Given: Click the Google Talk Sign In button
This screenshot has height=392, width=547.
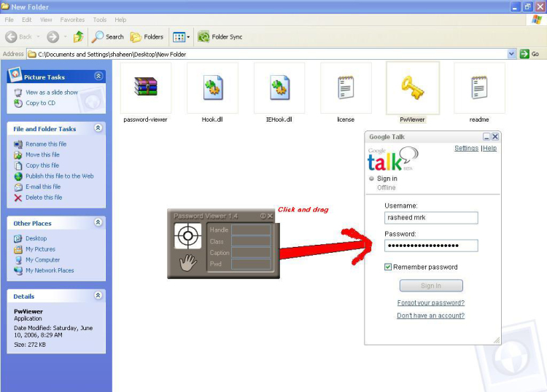Looking at the screenshot, I should (431, 286).
